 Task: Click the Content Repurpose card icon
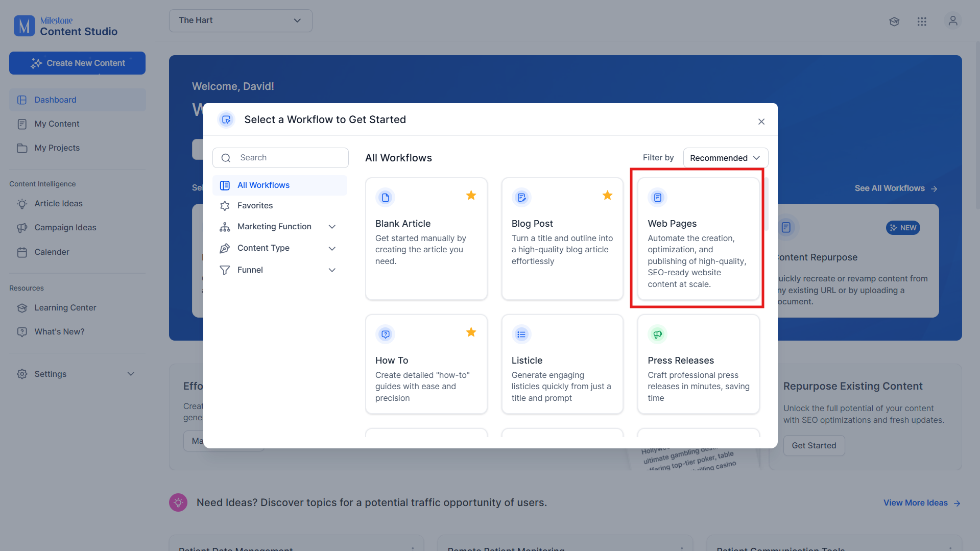click(x=786, y=227)
